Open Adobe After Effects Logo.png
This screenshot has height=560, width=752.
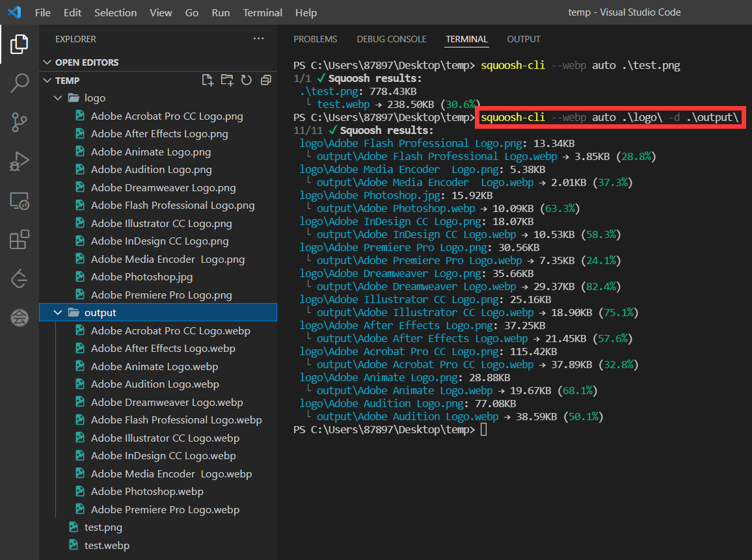tap(159, 134)
